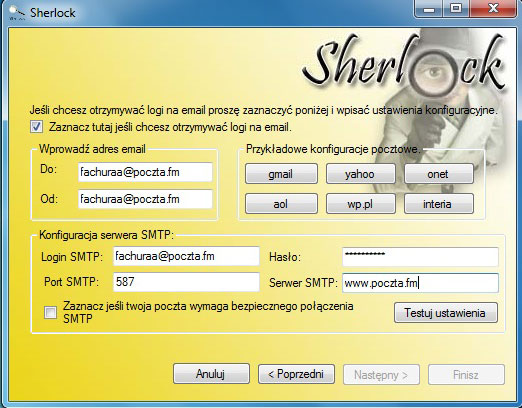
Task: Go back with the Poprzedni button
Action: pyautogui.click(x=296, y=374)
